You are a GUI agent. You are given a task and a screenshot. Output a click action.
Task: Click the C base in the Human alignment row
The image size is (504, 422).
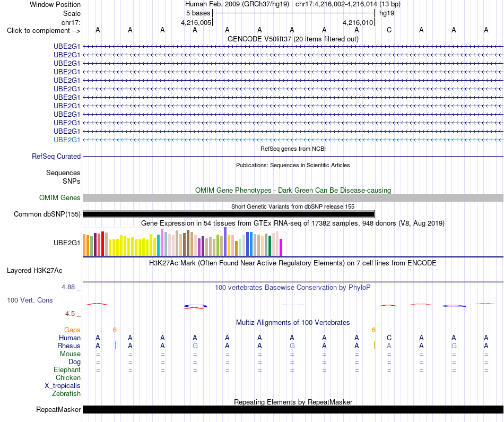[389, 338]
